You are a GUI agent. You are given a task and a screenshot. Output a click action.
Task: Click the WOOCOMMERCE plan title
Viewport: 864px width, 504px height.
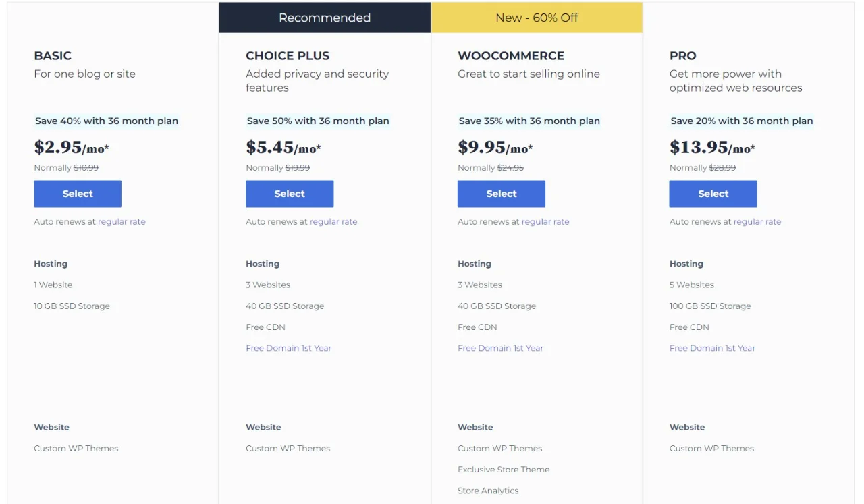[x=511, y=56]
